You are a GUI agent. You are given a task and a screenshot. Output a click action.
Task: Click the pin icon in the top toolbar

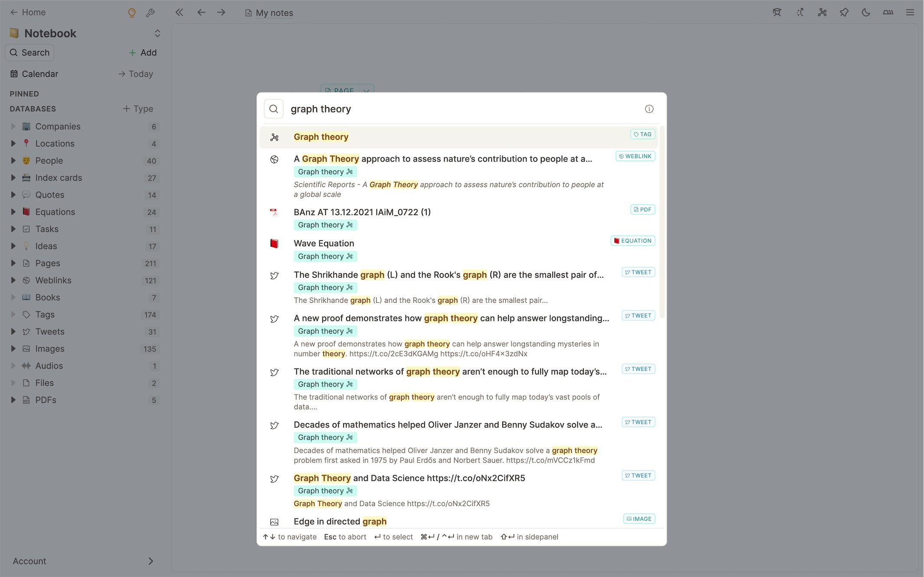(844, 13)
